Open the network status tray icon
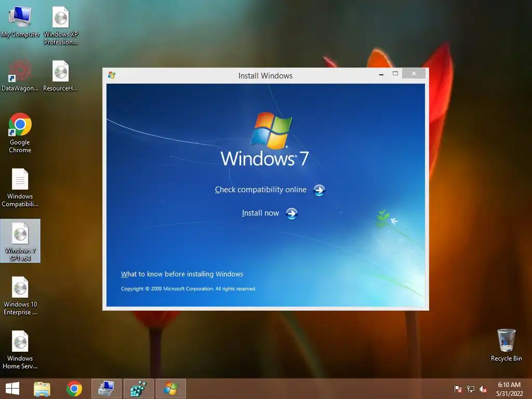 pyautogui.click(x=471, y=389)
